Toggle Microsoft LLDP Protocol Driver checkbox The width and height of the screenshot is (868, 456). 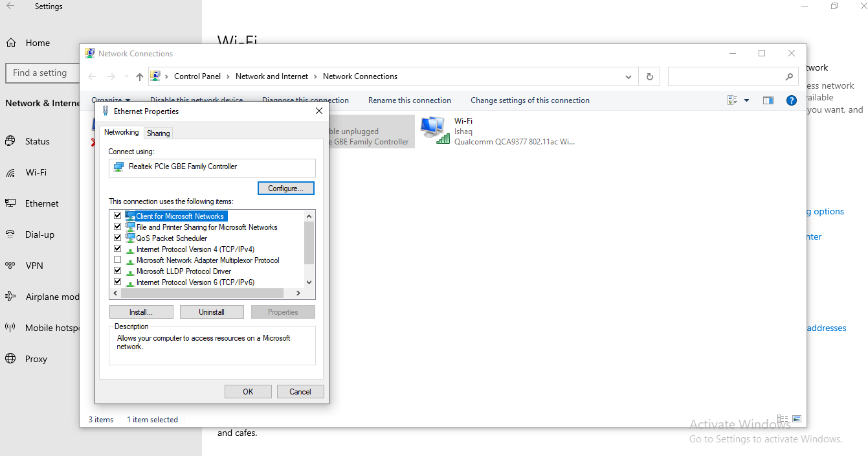[117, 271]
